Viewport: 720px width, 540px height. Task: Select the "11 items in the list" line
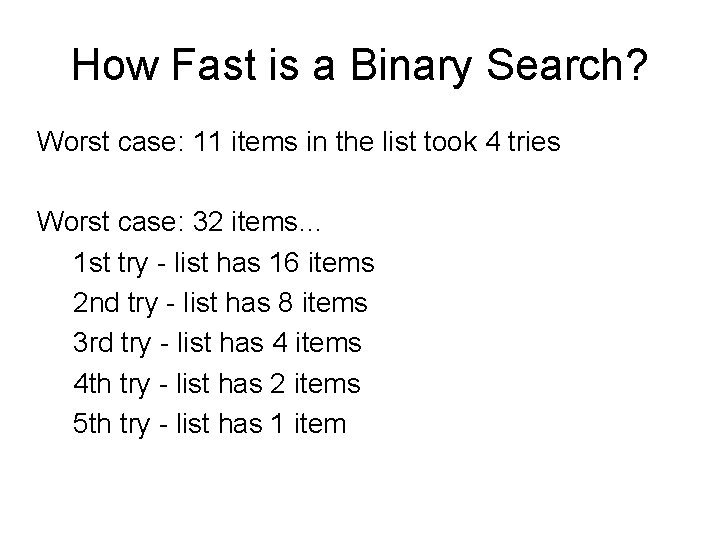coord(298,142)
